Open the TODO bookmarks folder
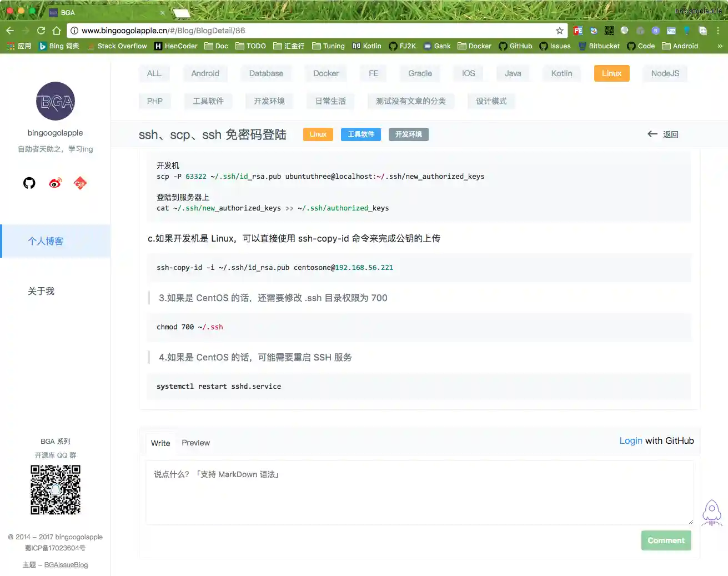This screenshot has height=576, width=728. coord(250,46)
